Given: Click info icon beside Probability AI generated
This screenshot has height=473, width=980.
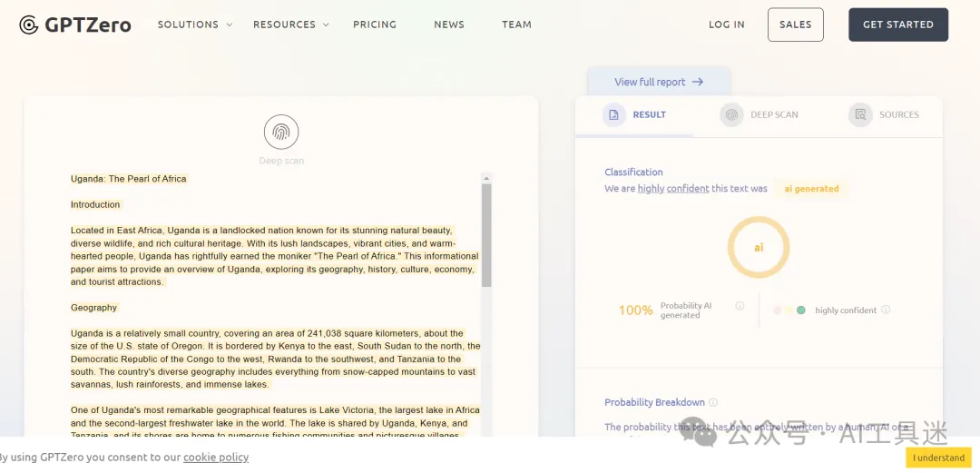Looking at the screenshot, I should coord(740,306).
